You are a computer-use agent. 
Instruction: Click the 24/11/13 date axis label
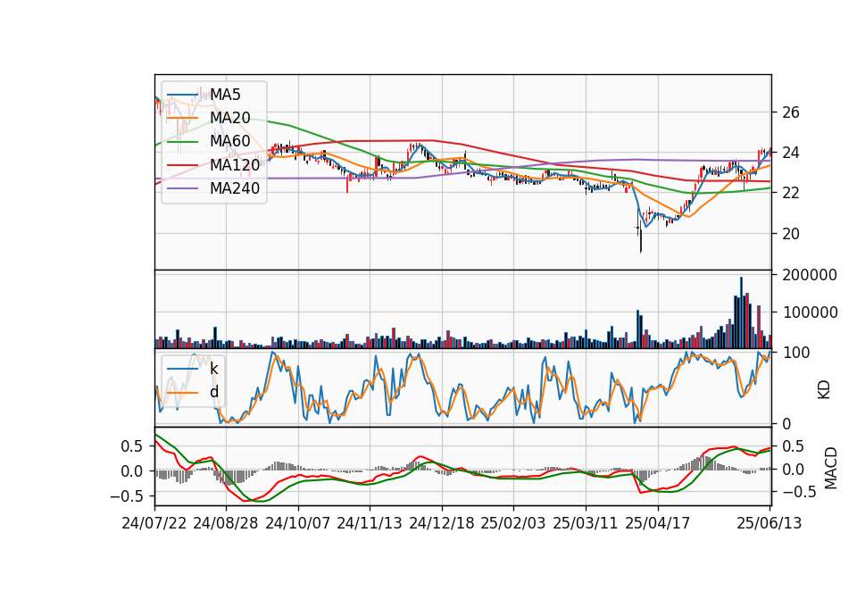pyautogui.click(x=370, y=523)
